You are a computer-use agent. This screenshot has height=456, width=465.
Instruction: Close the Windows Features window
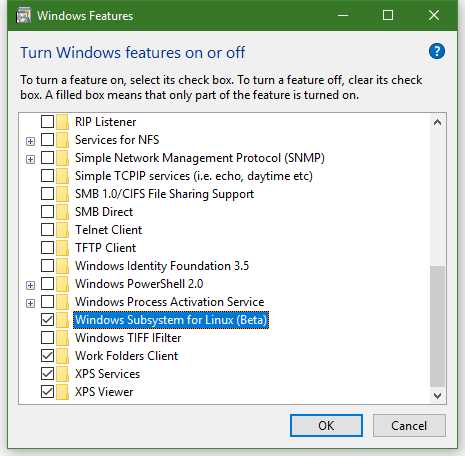pos(434,15)
